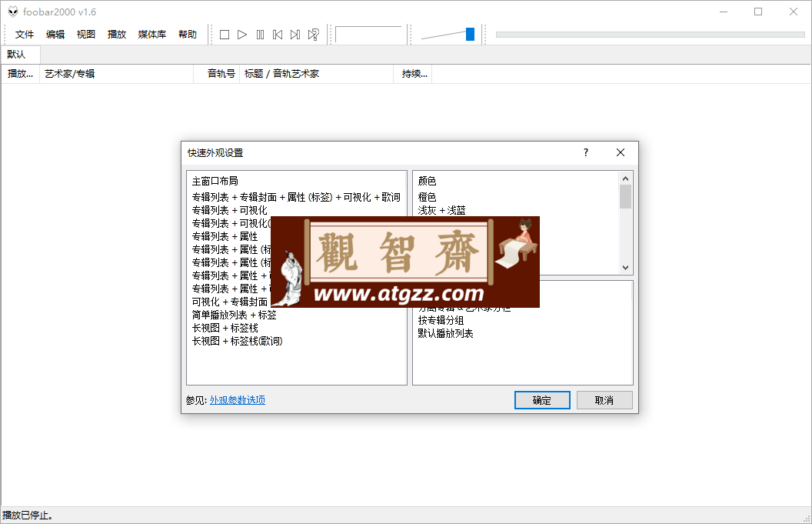The height and width of the screenshot is (524, 812).
Task: Open the 播放 menu
Action: click(x=117, y=34)
